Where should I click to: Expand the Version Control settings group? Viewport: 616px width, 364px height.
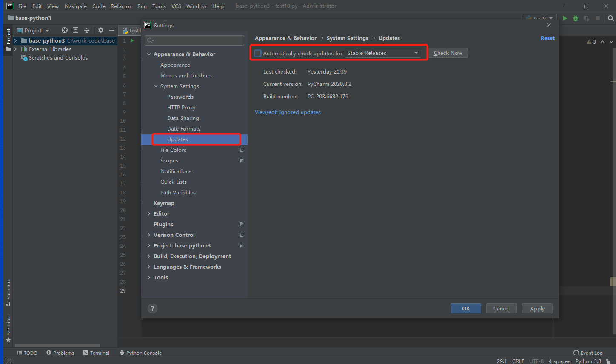149,235
